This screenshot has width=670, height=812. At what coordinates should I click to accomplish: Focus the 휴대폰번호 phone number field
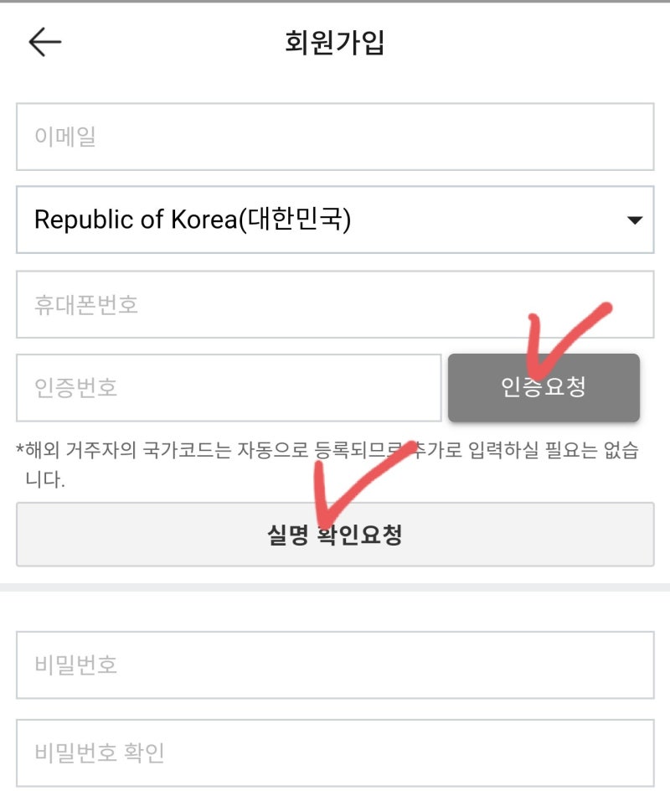pos(335,304)
